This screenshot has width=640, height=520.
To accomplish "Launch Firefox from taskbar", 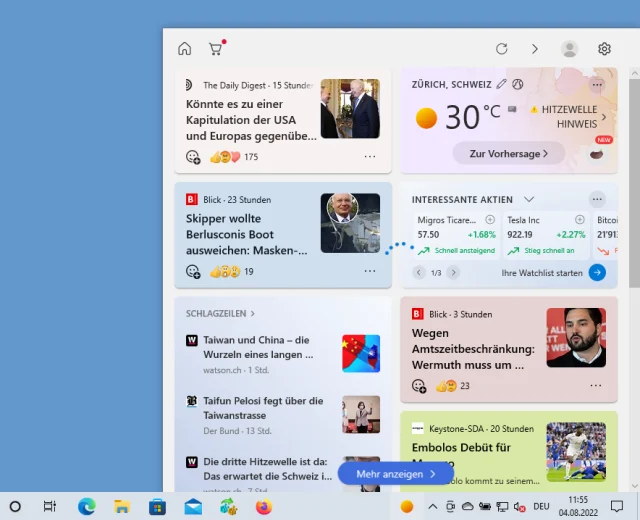I will [264, 507].
